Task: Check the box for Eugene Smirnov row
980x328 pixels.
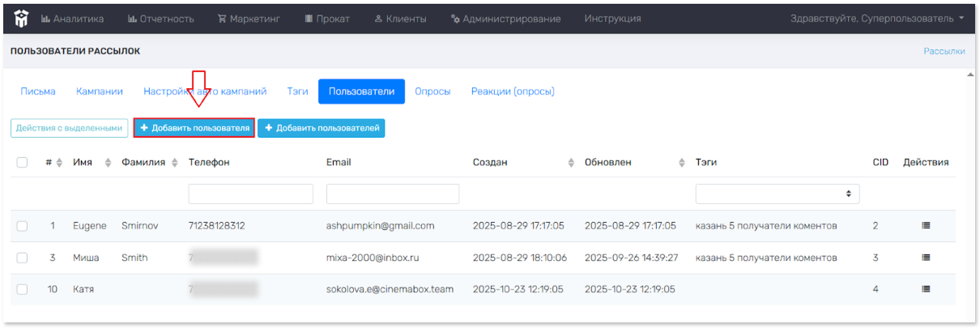Action: coord(23,226)
